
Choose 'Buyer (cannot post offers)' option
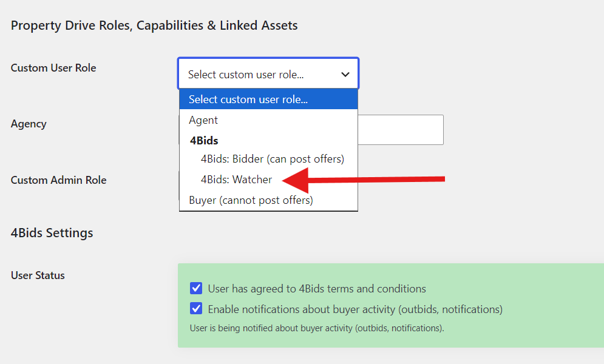(x=251, y=200)
